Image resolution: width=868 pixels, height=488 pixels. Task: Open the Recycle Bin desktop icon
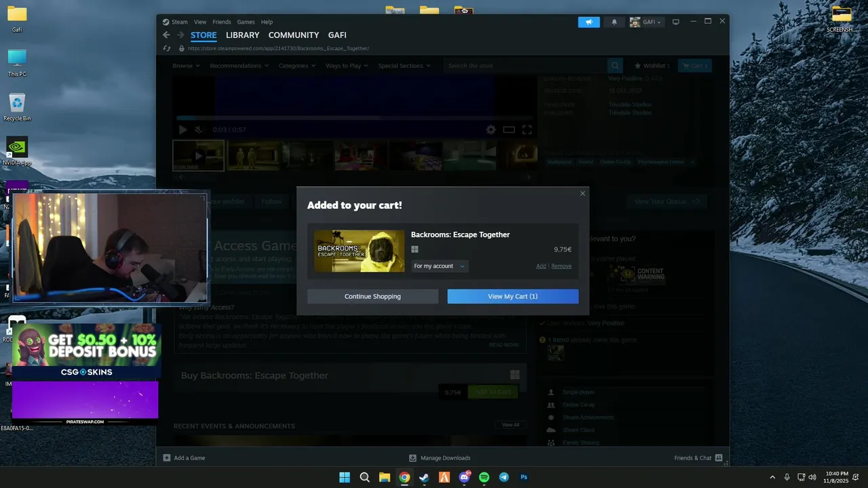coord(17,107)
